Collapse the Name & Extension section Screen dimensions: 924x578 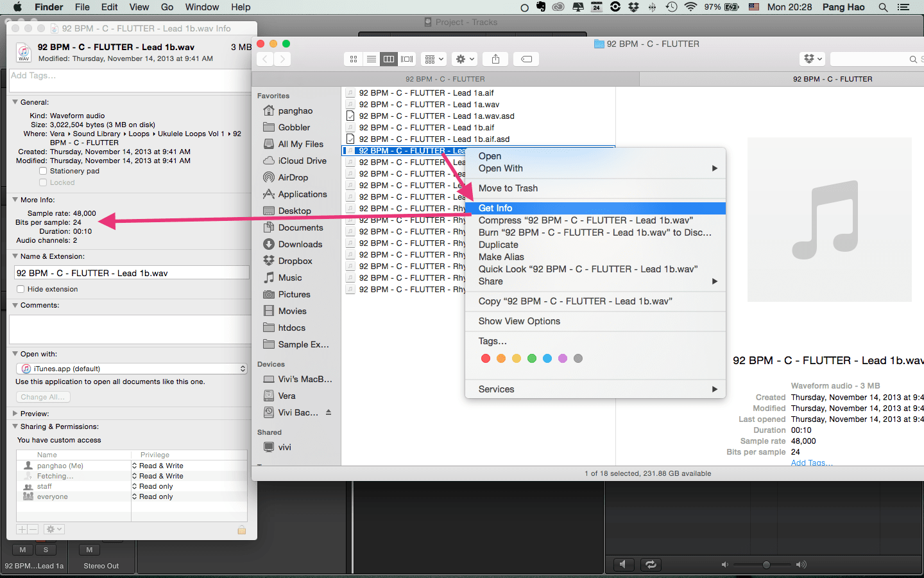15,256
